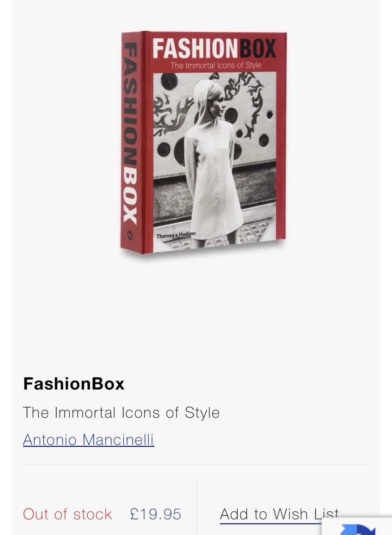Click the red Out of stock label
392x535 pixels.
(67, 514)
